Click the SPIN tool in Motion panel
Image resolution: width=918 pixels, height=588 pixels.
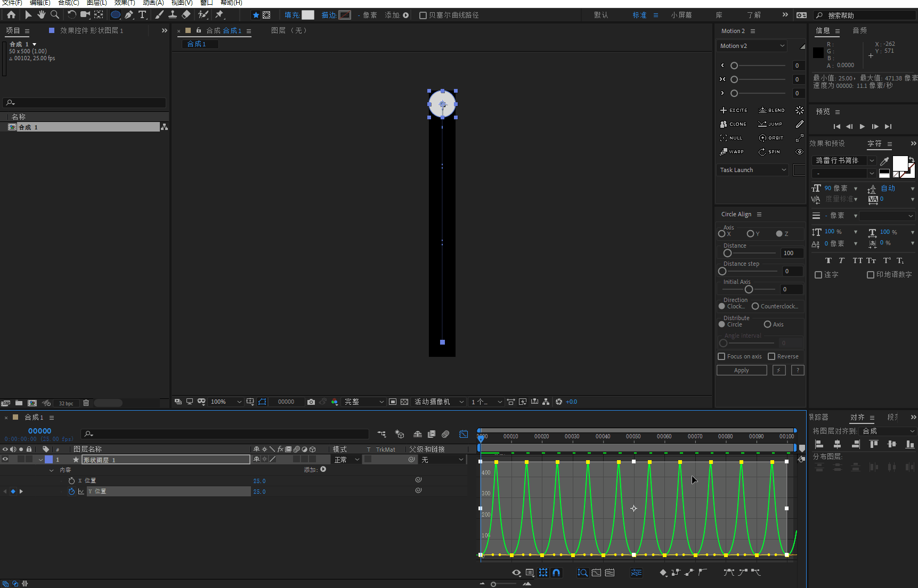[x=769, y=152]
